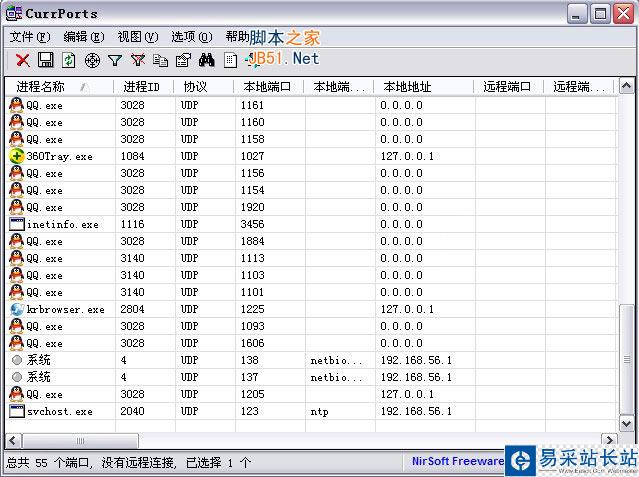Image resolution: width=639 pixels, height=477 pixels.
Task: Click the svchost.exe window icon
Action: pyautogui.click(x=17, y=411)
